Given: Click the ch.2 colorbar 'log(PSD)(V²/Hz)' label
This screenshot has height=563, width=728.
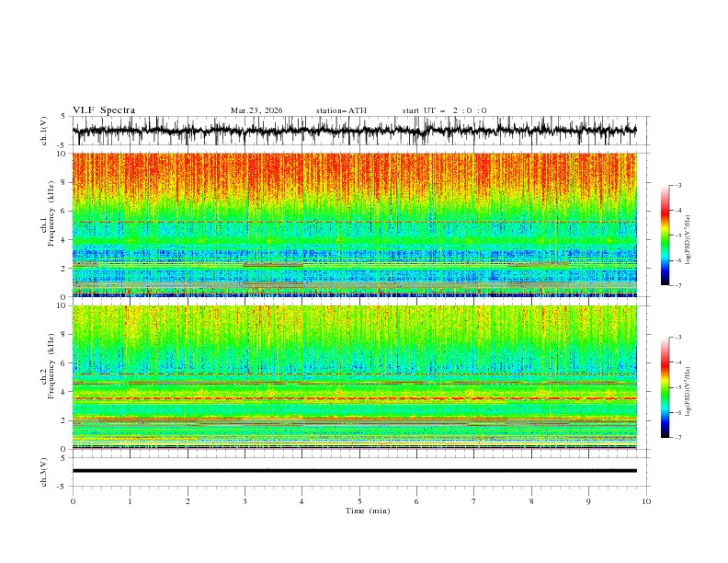Looking at the screenshot, I should pos(688,392).
